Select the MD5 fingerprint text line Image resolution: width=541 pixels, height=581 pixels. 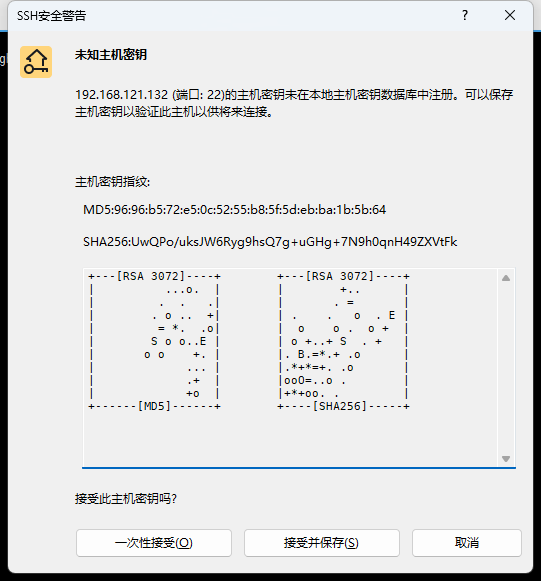click(x=234, y=210)
